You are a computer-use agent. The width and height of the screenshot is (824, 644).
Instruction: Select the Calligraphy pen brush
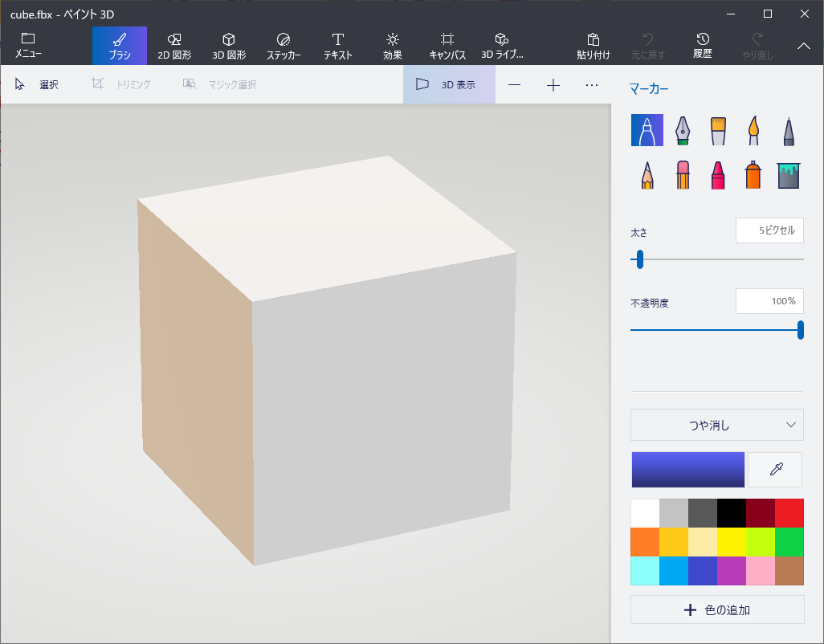tap(682, 130)
